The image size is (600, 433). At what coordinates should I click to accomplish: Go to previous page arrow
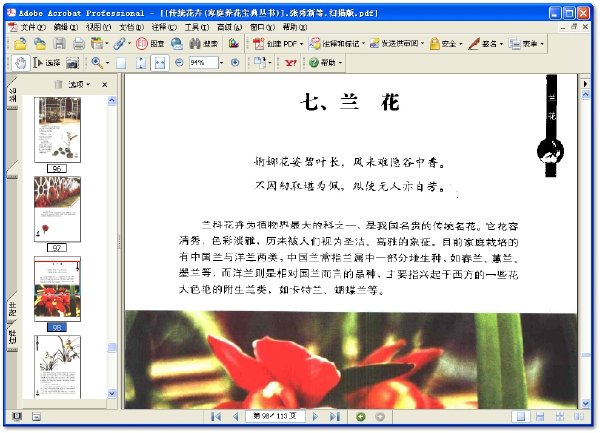(236, 416)
